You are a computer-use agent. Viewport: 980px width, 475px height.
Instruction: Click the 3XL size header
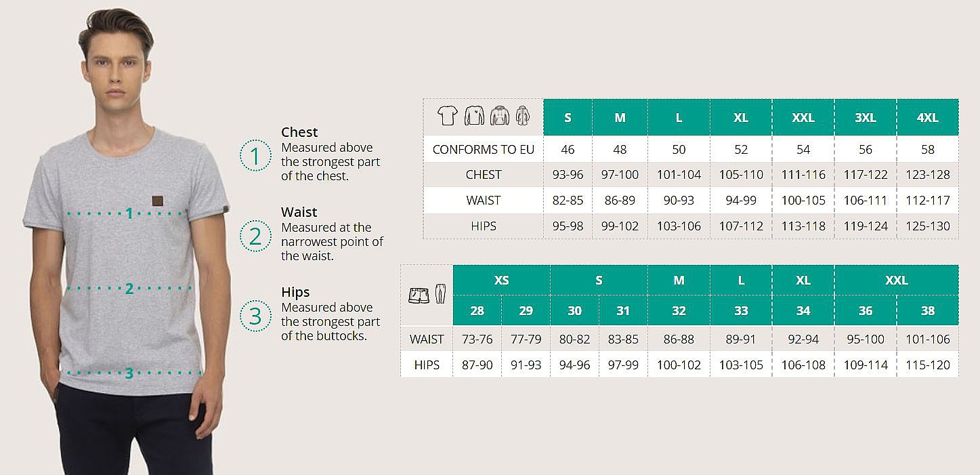click(865, 117)
